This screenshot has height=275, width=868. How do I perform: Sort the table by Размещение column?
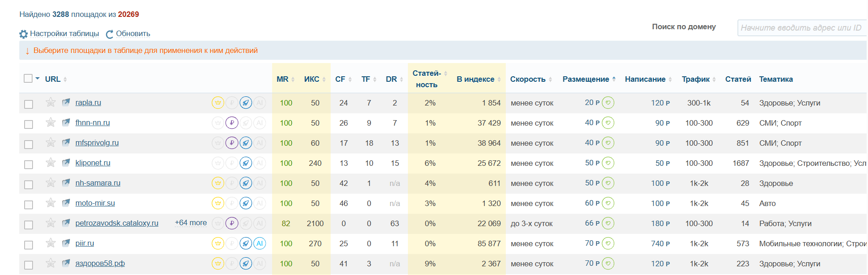586,79
